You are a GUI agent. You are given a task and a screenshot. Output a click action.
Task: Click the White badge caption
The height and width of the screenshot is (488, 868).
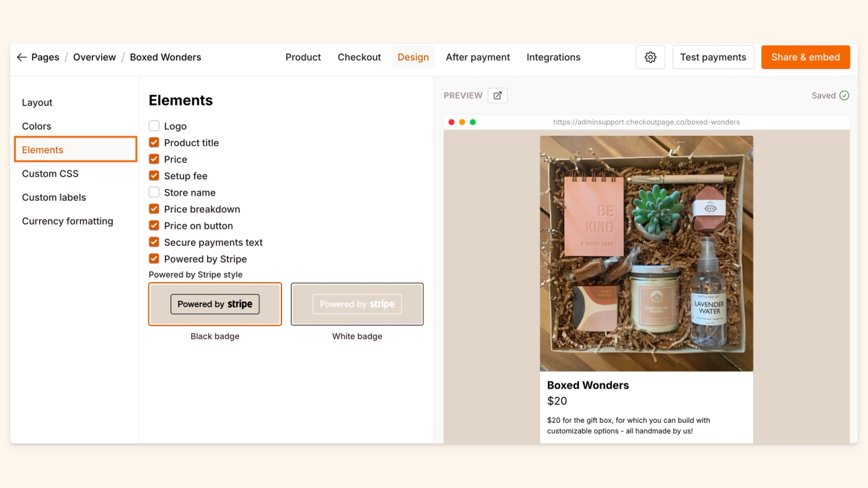357,336
